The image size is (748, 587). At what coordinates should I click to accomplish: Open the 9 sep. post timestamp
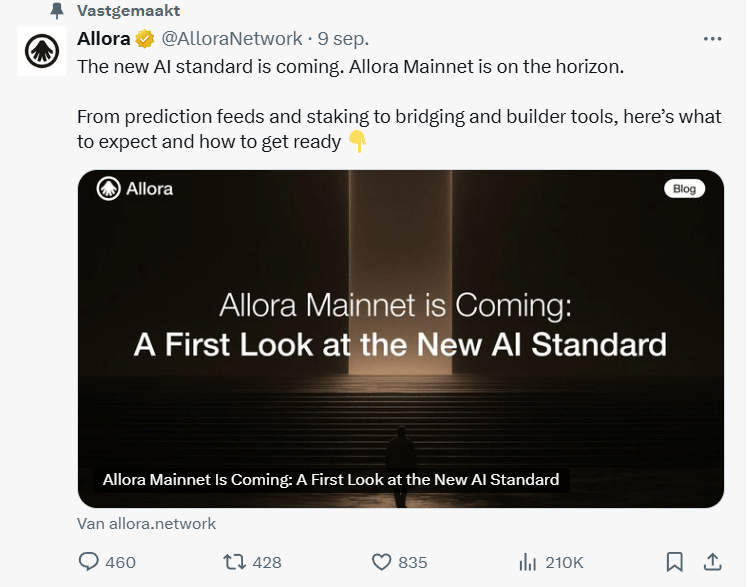(x=343, y=39)
